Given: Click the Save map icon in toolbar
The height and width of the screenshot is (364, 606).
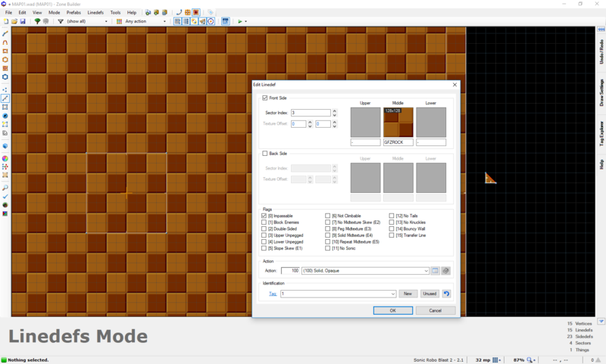Looking at the screenshot, I should point(23,21).
